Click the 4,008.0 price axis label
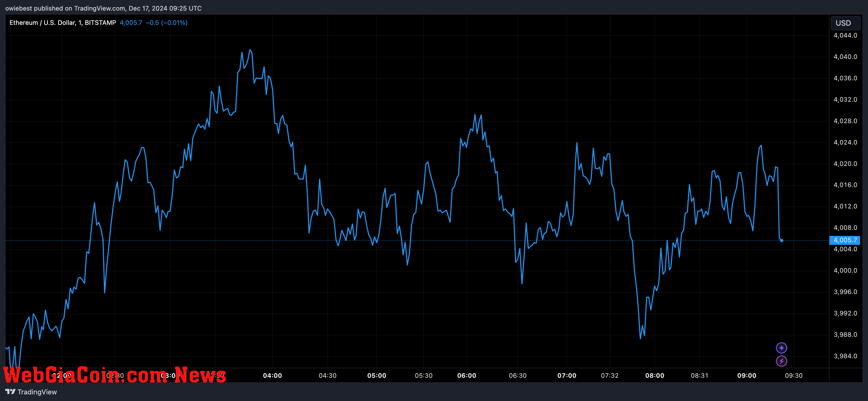868x401 pixels. pos(845,228)
